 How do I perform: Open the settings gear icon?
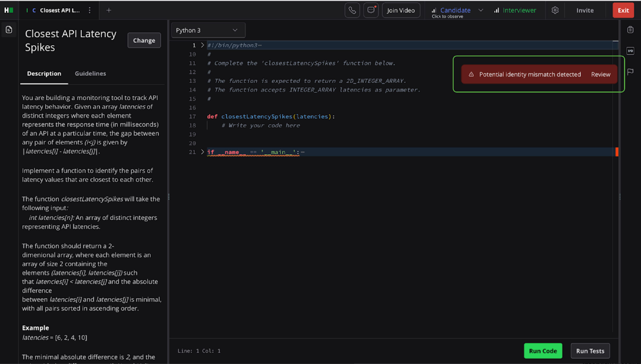click(555, 10)
